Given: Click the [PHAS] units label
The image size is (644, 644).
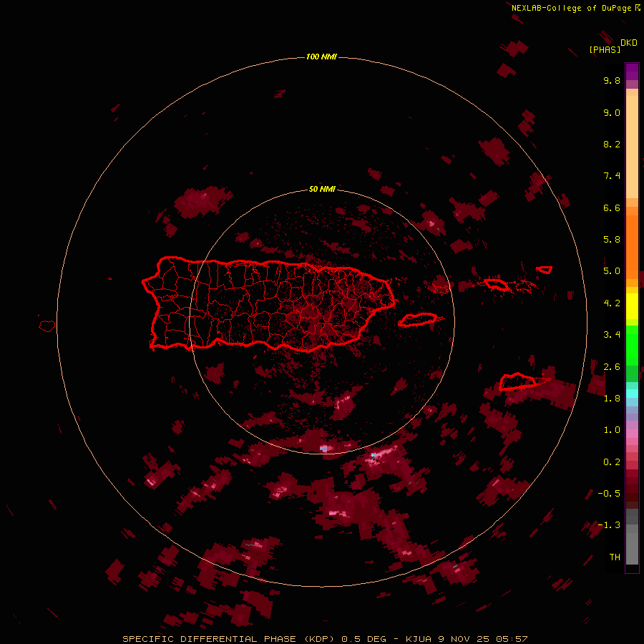Looking at the screenshot, I should pos(605,49).
